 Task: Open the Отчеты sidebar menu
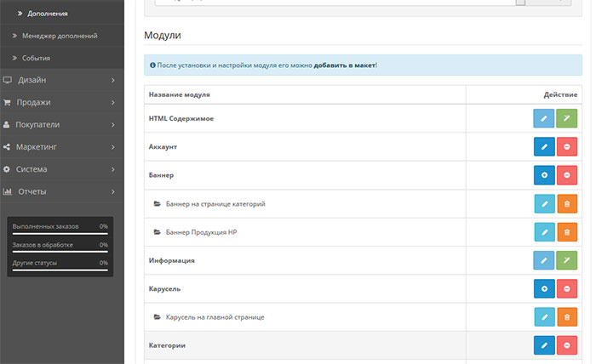(61, 191)
